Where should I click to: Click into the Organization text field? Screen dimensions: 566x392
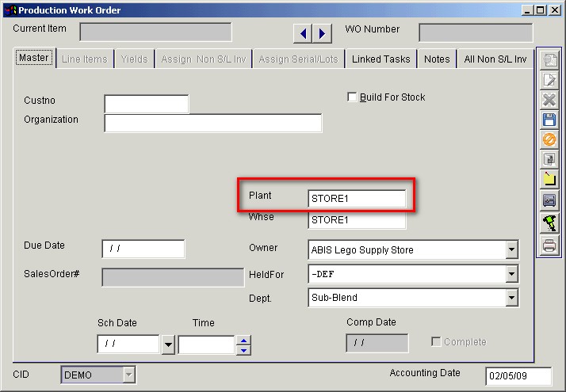coord(212,123)
